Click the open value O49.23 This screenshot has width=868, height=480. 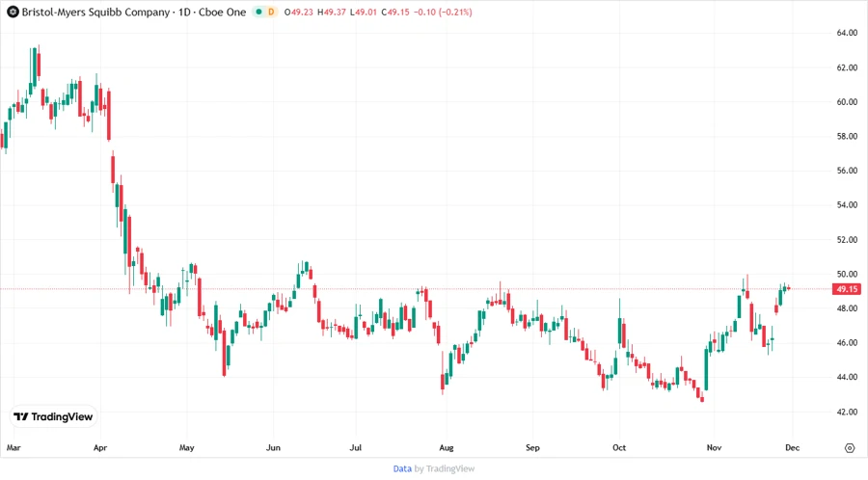point(299,12)
